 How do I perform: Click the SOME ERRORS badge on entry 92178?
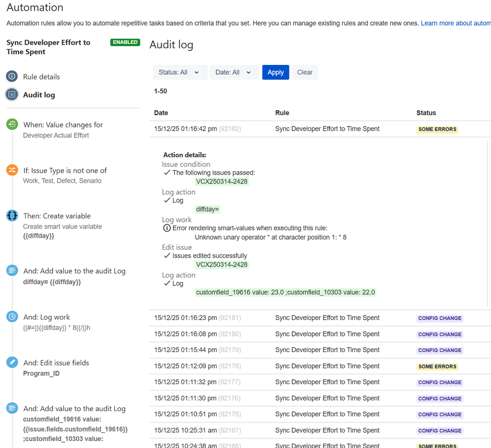437,366
